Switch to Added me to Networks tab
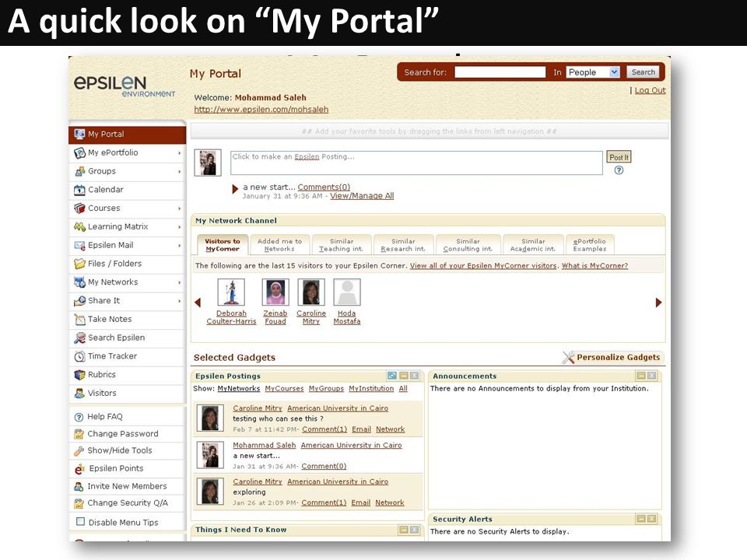 click(x=279, y=245)
